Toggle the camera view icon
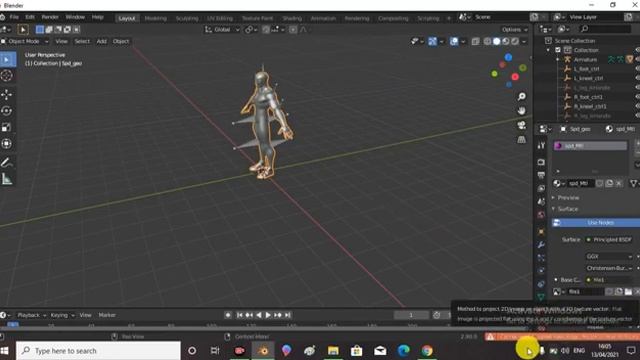 [x=522, y=125]
